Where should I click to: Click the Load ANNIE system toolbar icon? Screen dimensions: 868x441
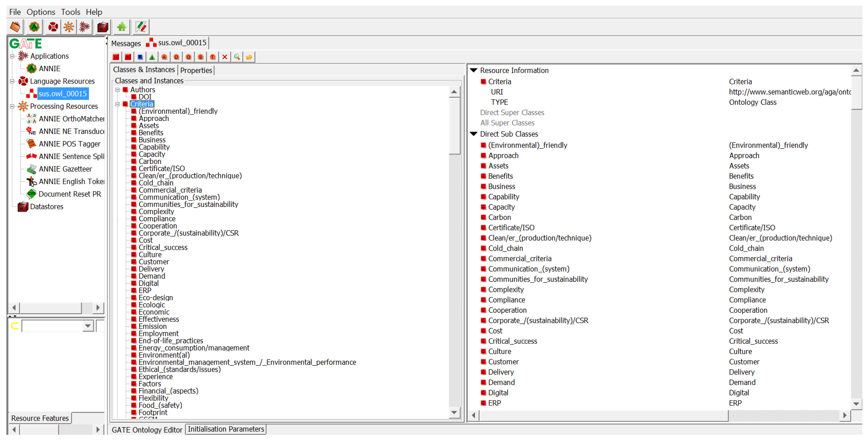pyautogui.click(x=34, y=27)
